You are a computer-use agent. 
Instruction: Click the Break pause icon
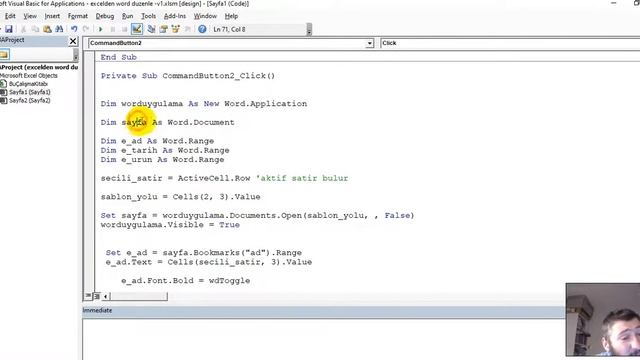click(x=113, y=29)
